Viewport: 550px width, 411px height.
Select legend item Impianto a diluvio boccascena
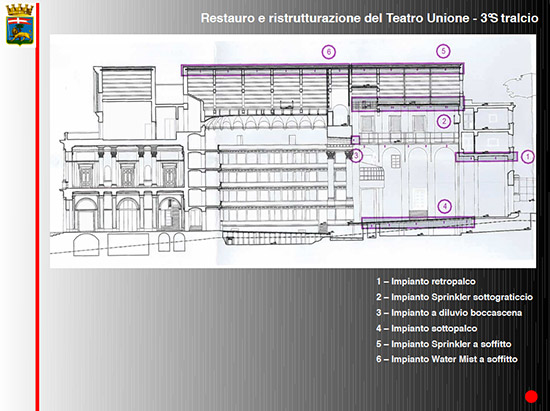pos(449,313)
